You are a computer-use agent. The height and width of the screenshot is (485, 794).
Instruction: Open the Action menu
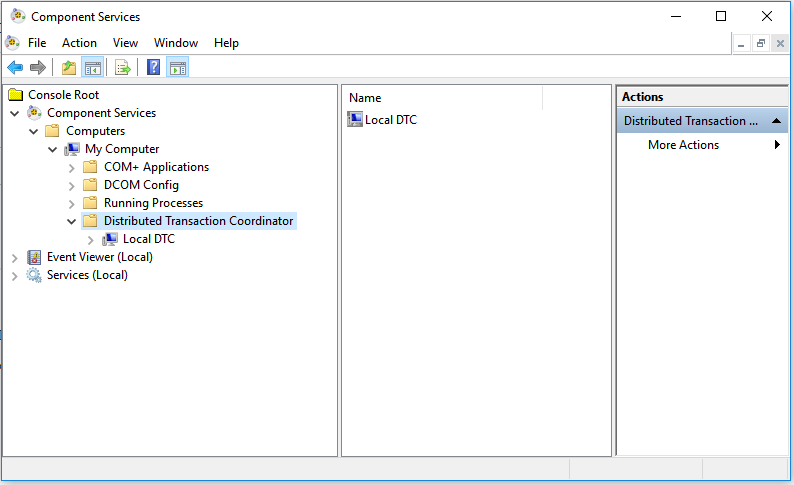pos(79,43)
